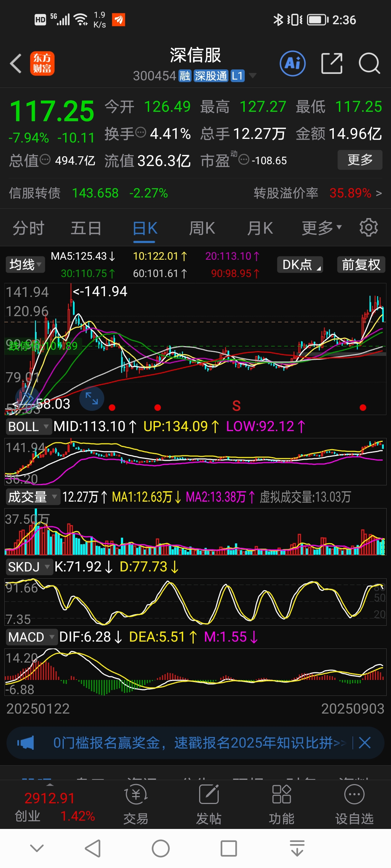Open the 成交量 indicator dropdown
This screenshot has width=391, height=868.
[33, 497]
